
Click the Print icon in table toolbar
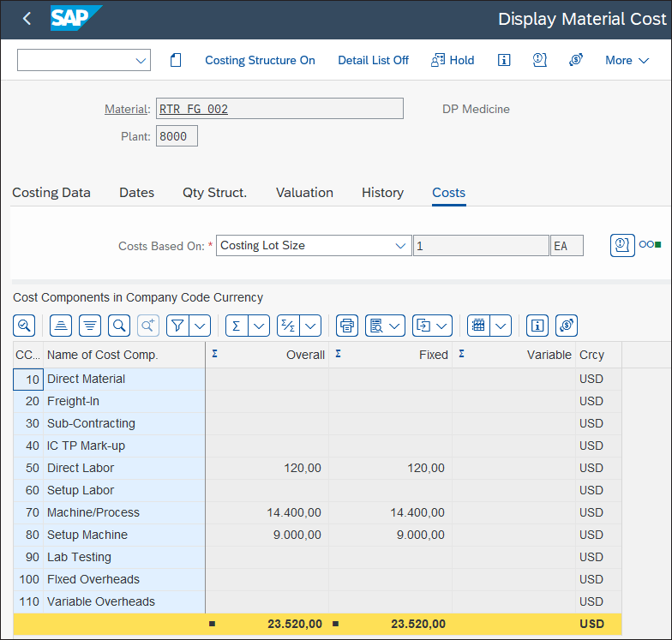pyautogui.click(x=347, y=326)
